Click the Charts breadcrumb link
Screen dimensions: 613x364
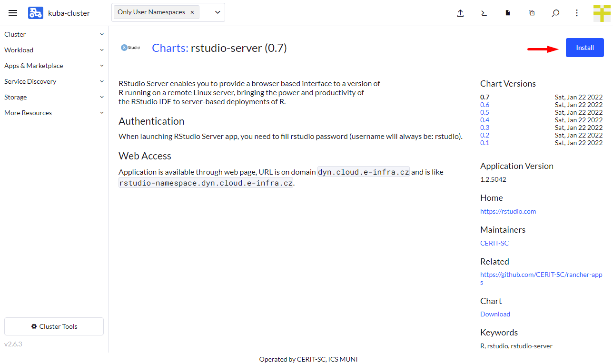[x=170, y=48]
